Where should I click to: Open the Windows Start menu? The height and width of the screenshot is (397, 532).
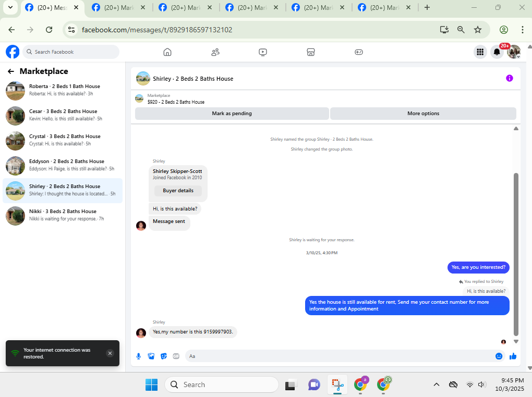[151, 384]
